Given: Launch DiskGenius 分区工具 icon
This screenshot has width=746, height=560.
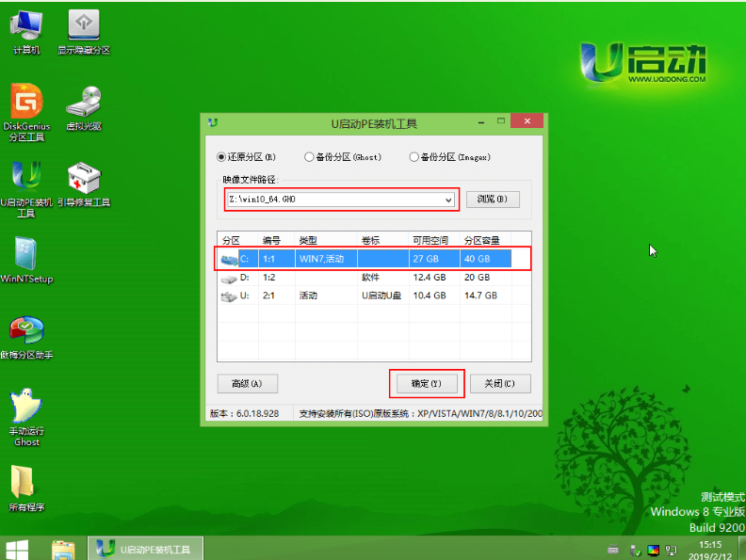Looking at the screenshot, I should pos(25,105).
